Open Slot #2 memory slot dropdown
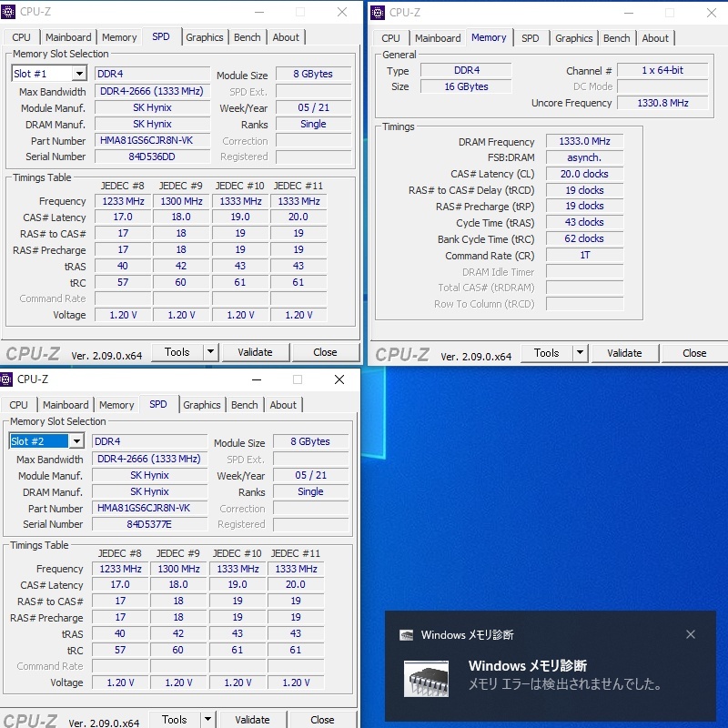 [76, 441]
